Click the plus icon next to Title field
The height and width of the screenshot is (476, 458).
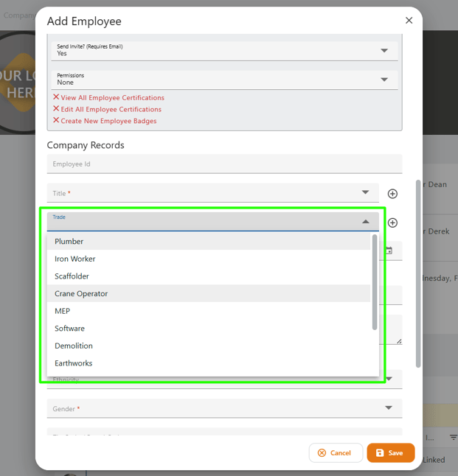(x=392, y=194)
